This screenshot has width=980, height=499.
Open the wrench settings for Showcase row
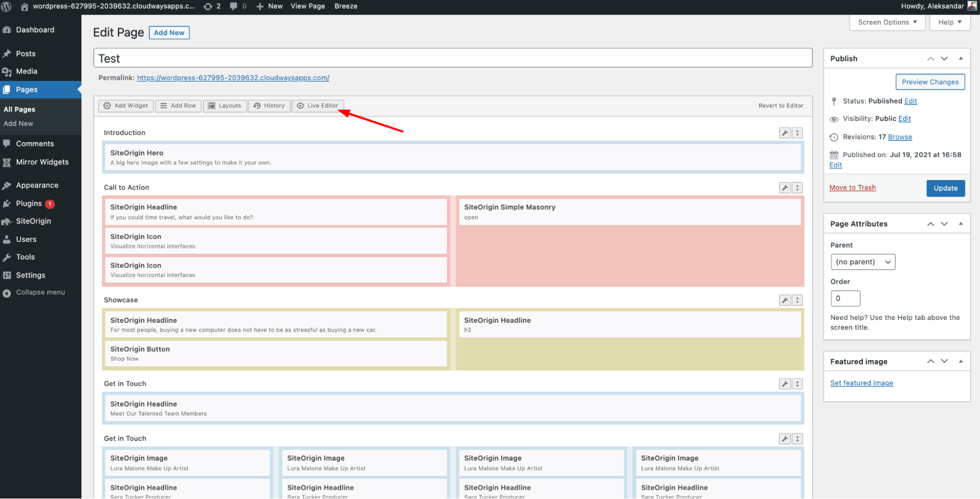784,300
